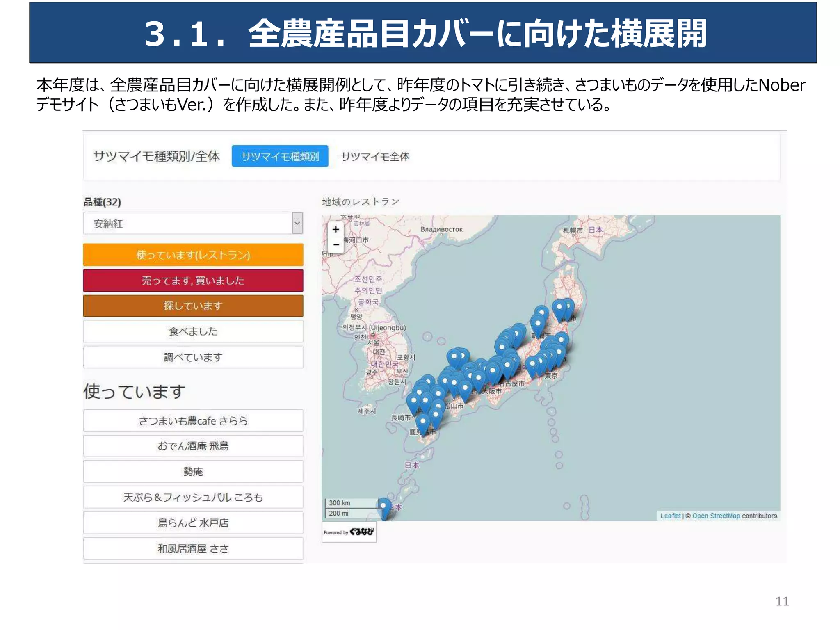The image size is (840, 630).
Task: Open the OpenStreetMap contributors link
Action: 716,516
